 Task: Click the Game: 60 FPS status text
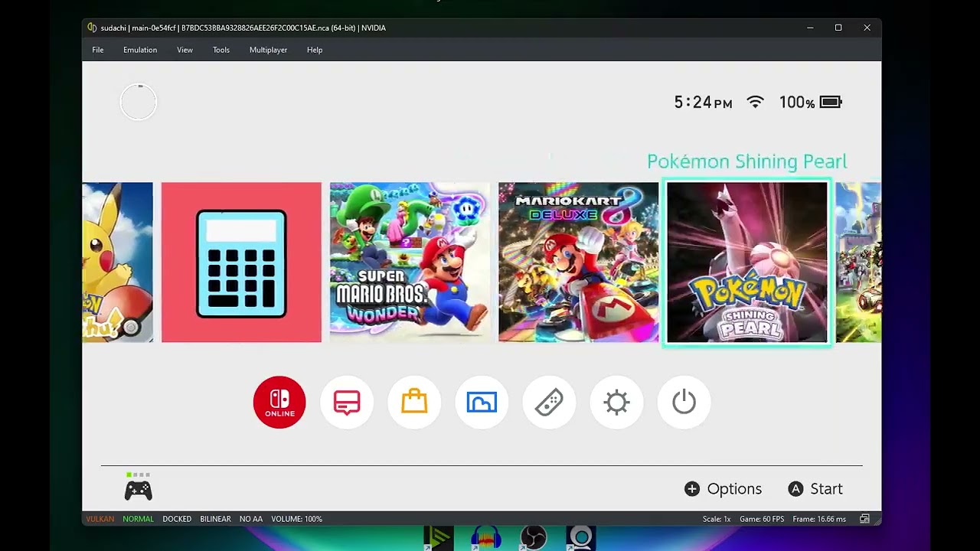point(762,519)
